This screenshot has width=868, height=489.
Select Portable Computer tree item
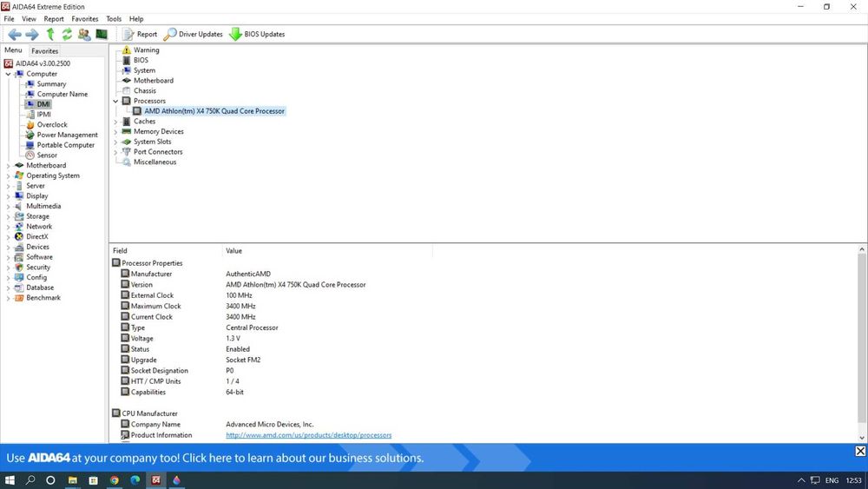click(65, 145)
